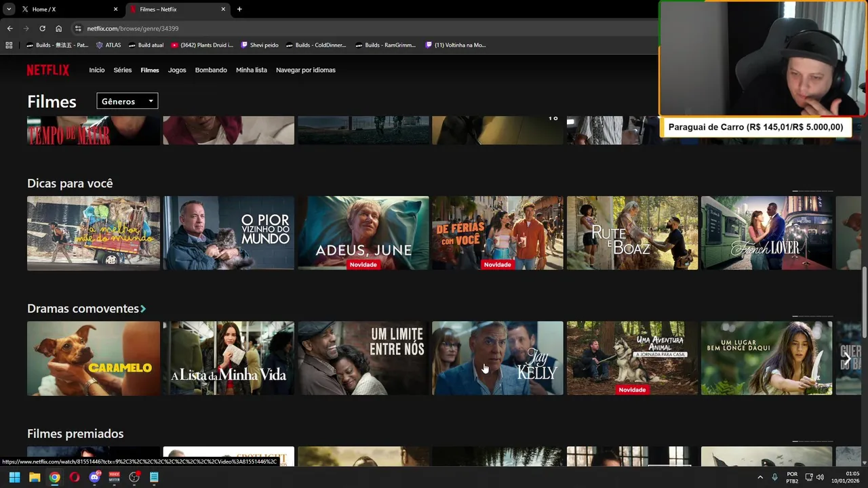Viewport: 868px width, 488px height.
Task: Select Filmes in Netflix nav
Action: click(x=150, y=70)
